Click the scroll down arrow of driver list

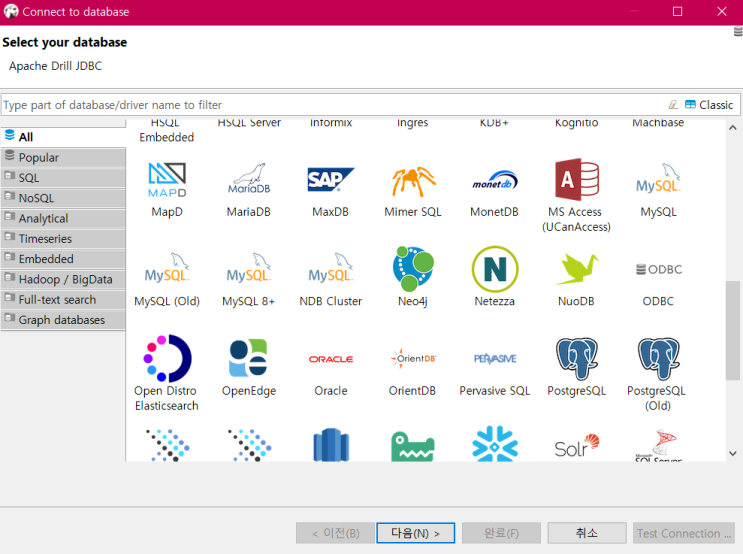click(733, 454)
